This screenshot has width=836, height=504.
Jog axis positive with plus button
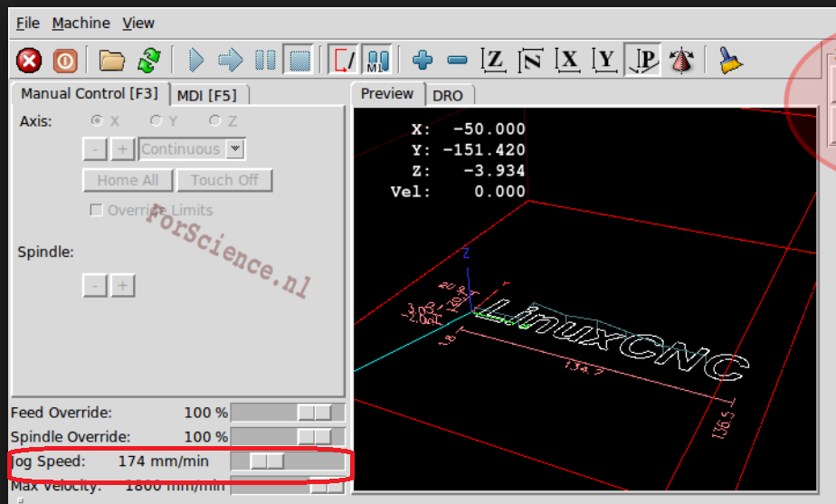[123, 148]
